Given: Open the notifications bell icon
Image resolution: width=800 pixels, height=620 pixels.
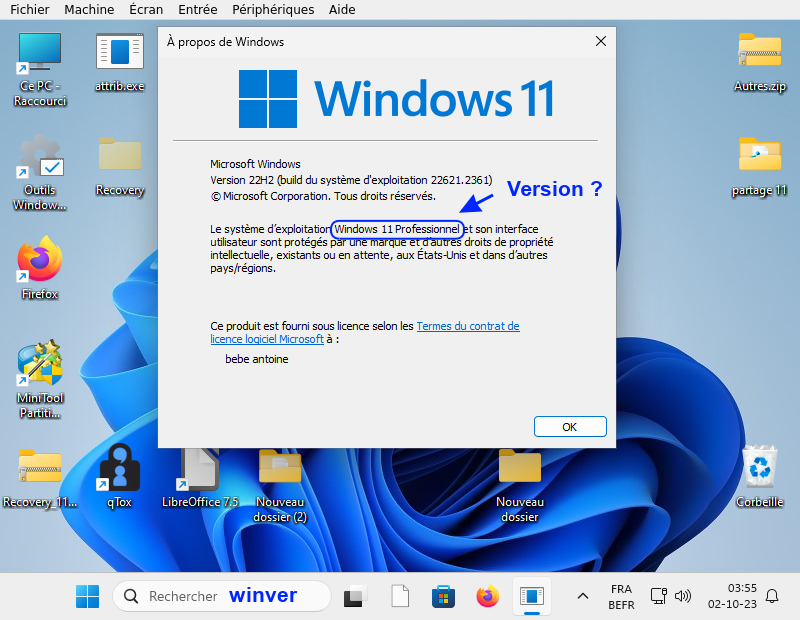Looking at the screenshot, I should [772, 596].
